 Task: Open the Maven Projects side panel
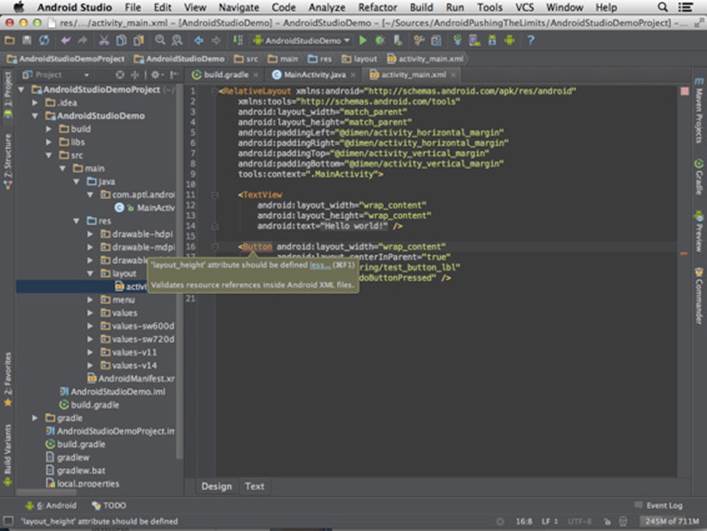pyautogui.click(x=699, y=111)
